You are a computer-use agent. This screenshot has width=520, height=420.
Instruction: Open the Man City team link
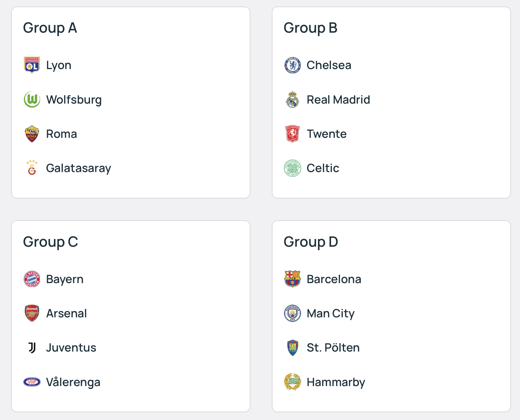[x=331, y=313]
